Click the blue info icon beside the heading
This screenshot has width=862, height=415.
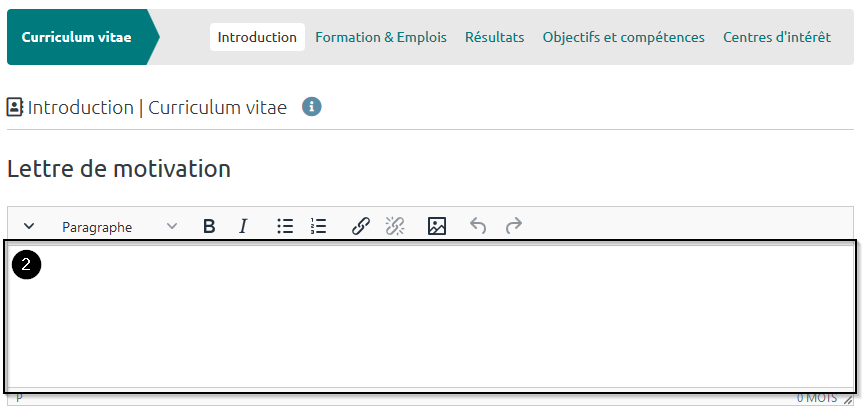(312, 107)
